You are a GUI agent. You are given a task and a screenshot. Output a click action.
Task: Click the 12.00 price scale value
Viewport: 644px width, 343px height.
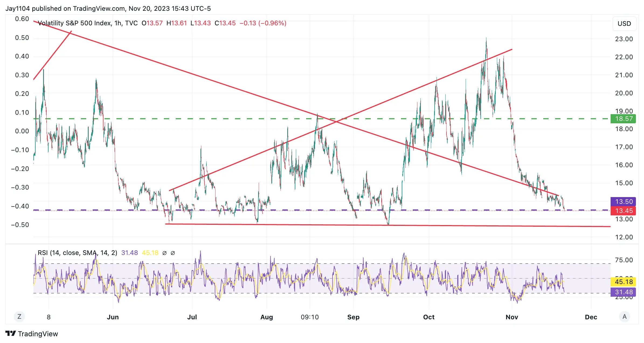coord(624,237)
